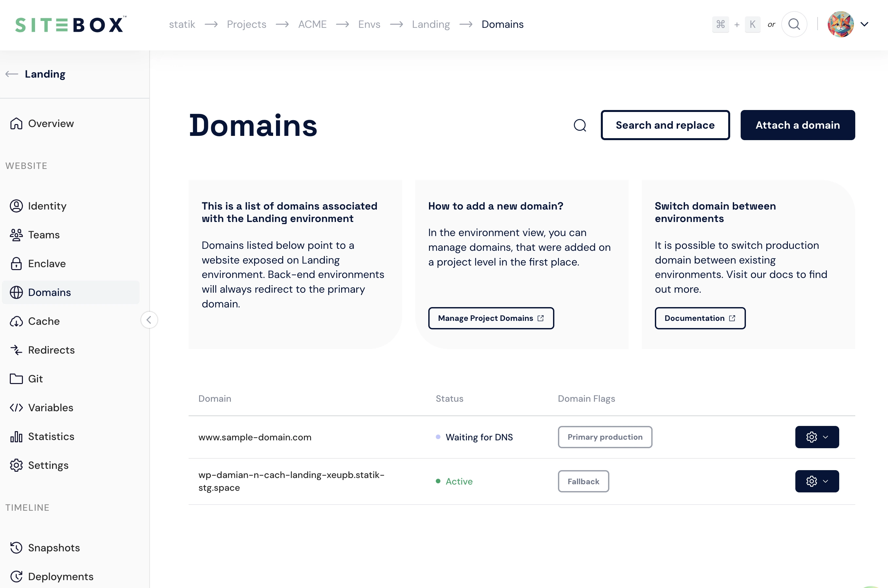The height and width of the screenshot is (588, 888).
Task: Click the Identity sidebar icon
Action: point(17,205)
